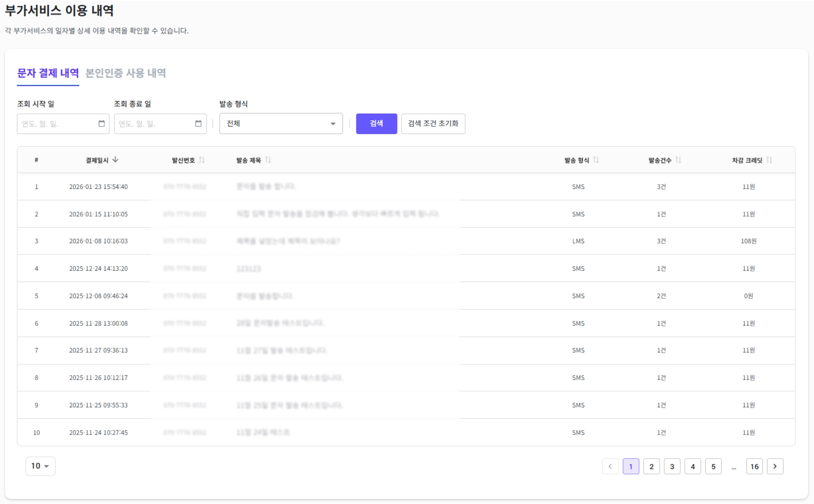This screenshot has width=814, height=504.
Task: Click the 발송 제목 column sort icon
Action: tap(268, 160)
